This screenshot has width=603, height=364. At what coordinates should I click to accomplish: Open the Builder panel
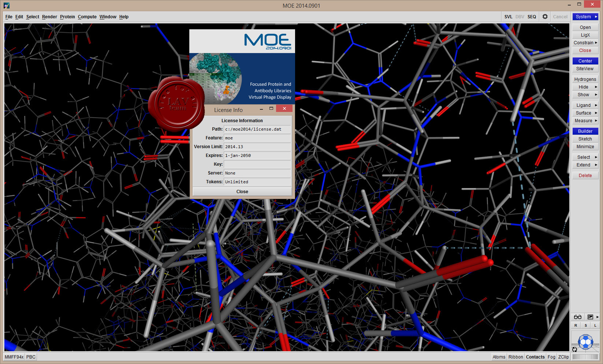pos(585,131)
